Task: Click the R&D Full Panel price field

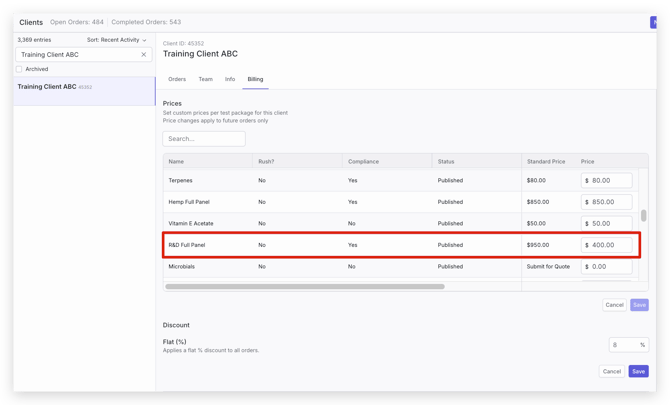Action: [x=610, y=245]
